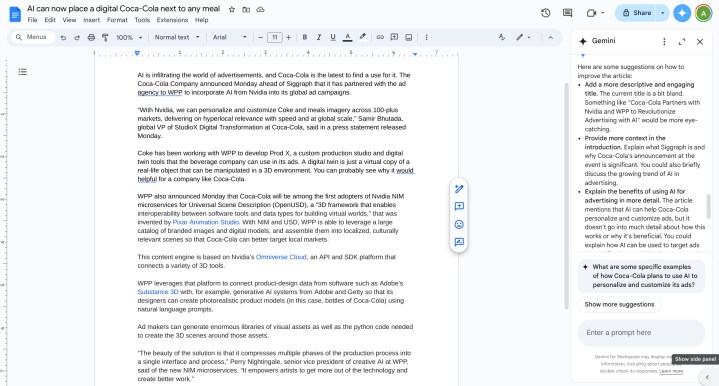This screenshot has width=719, height=386.
Task: Open Gemini with the blue sparkle button
Action: point(682,13)
